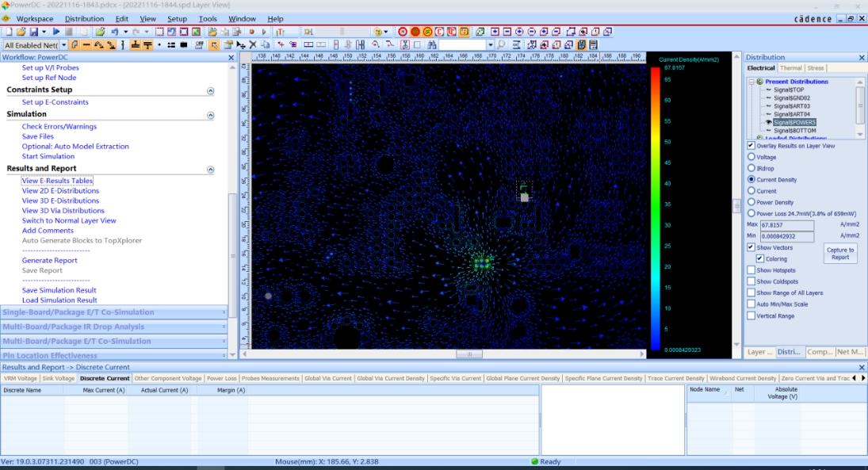Enable Auto Min/Max Scale checkbox
The height and width of the screenshot is (470, 868).
tap(751, 304)
